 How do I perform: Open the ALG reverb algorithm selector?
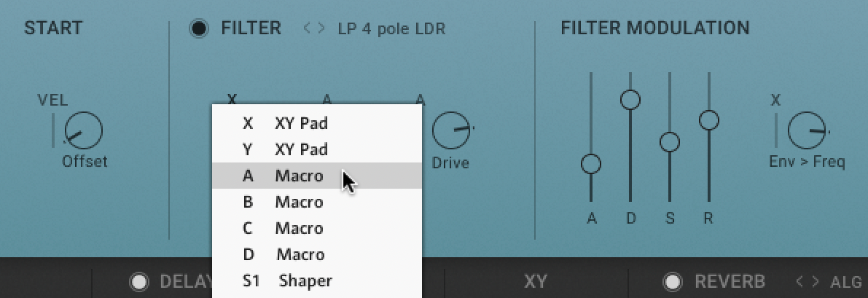(x=845, y=282)
